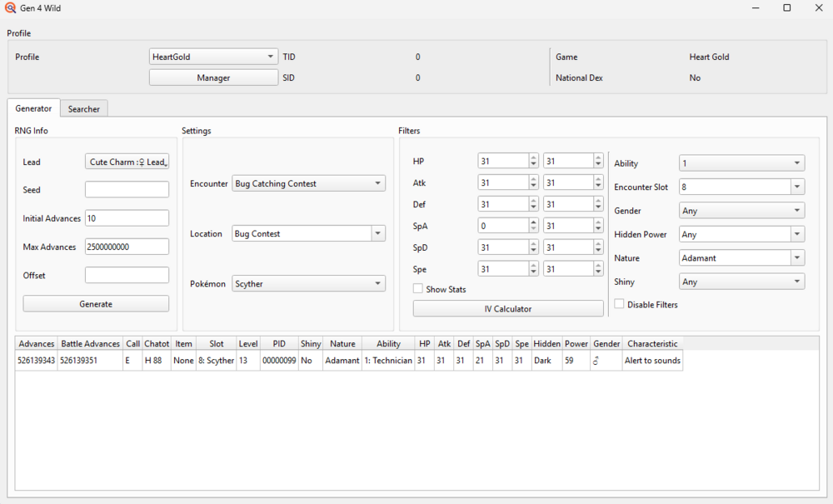The height and width of the screenshot is (504, 833).
Task: Click SpA minimum spinbox down arrow
Action: (533, 229)
